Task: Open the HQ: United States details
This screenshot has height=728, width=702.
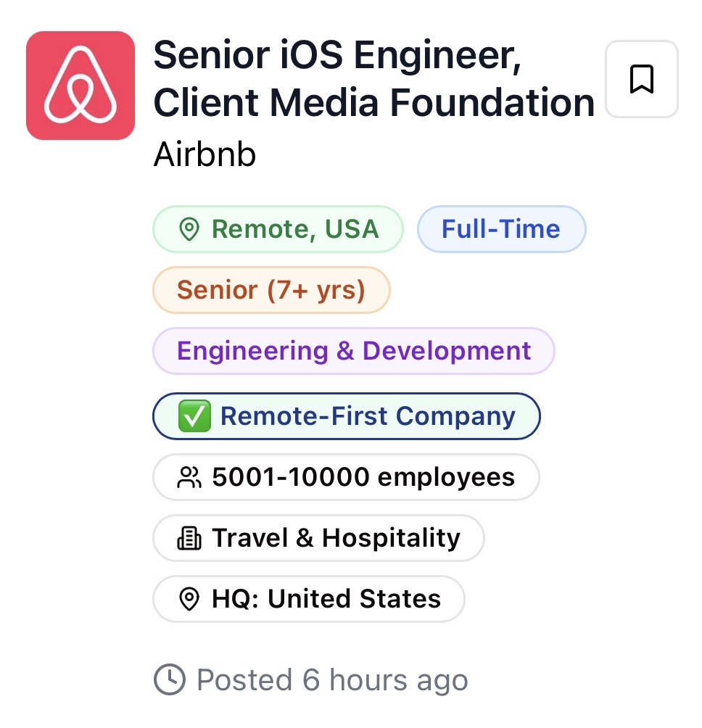Action: coord(308,599)
